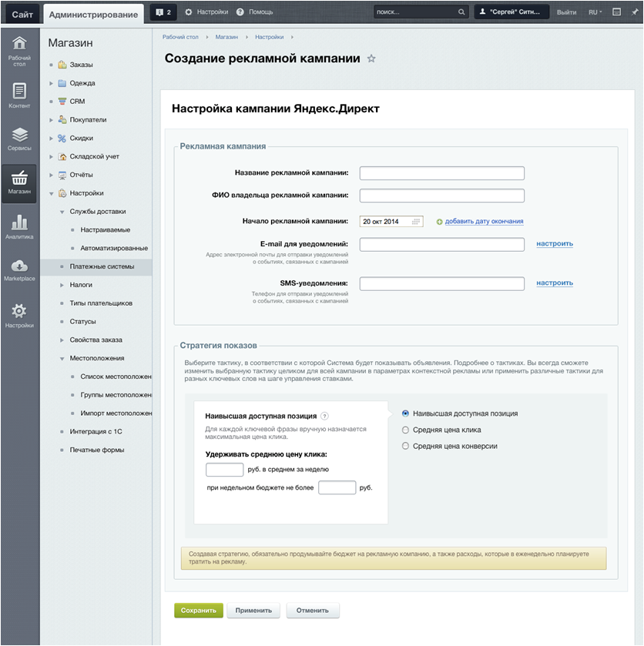The width and height of the screenshot is (644, 646).
Task: Click the green Сохранить button
Action: point(199,610)
